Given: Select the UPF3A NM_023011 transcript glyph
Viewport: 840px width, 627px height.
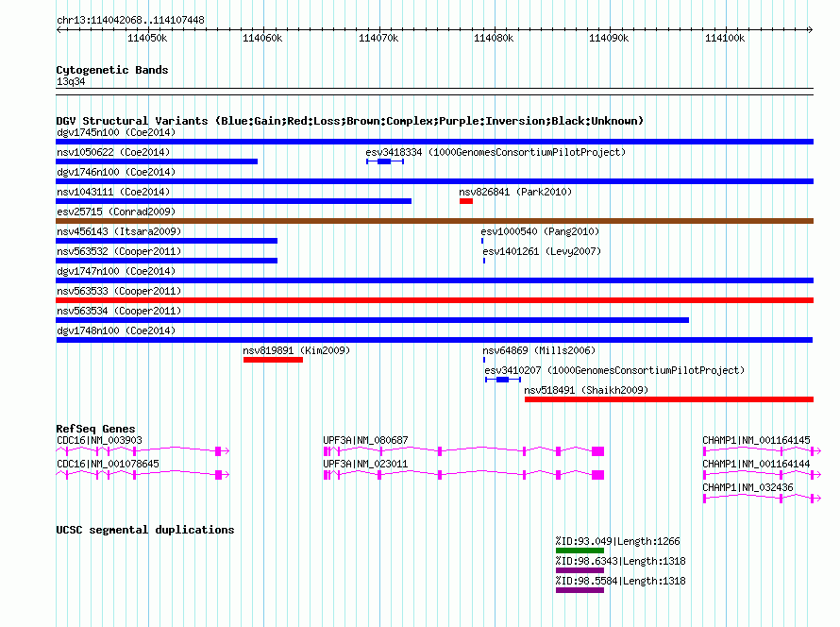Looking at the screenshot, I should tap(464, 475).
